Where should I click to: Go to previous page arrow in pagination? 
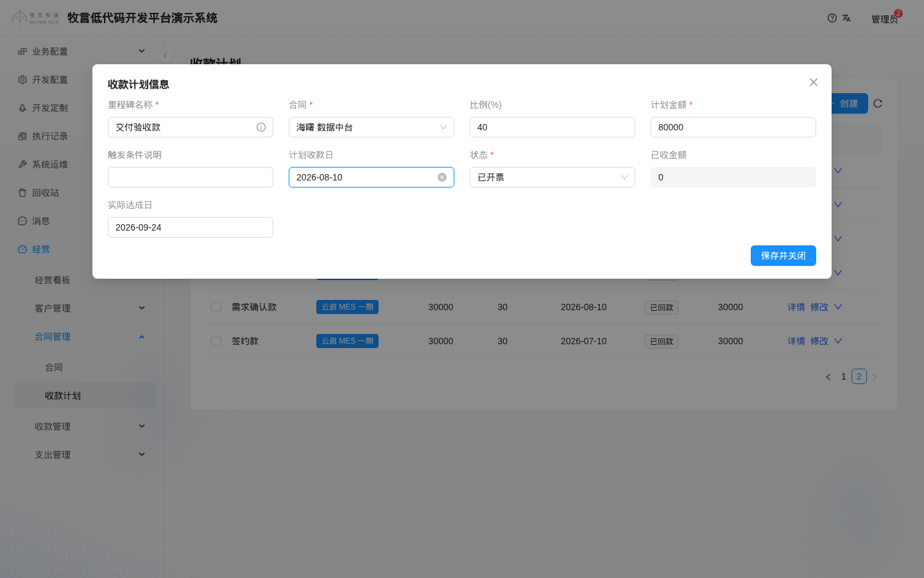(x=828, y=377)
